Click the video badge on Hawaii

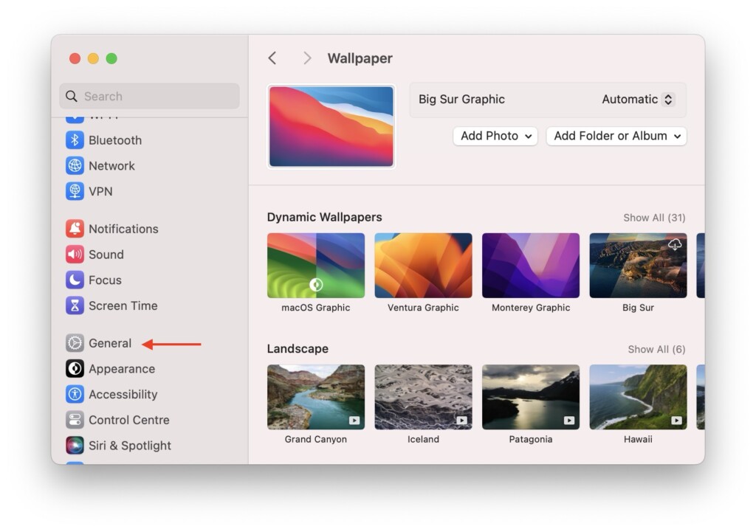(x=677, y=420)
